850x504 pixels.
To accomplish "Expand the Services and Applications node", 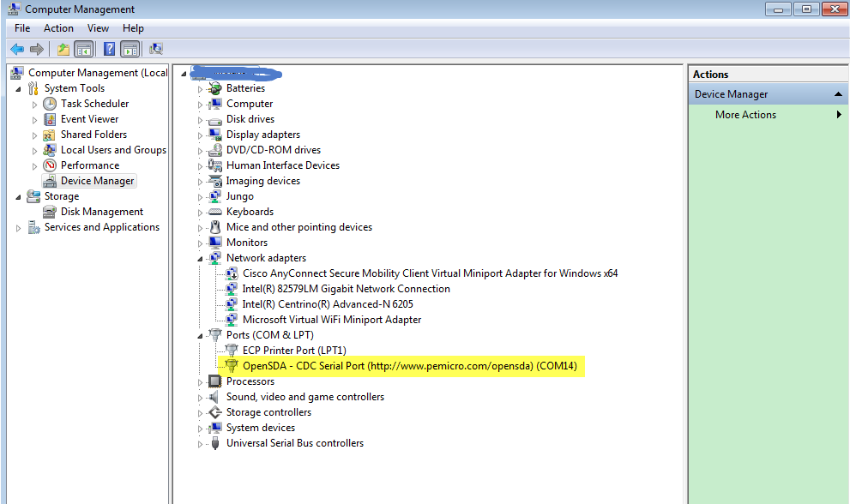I will (x=18, y=228).
